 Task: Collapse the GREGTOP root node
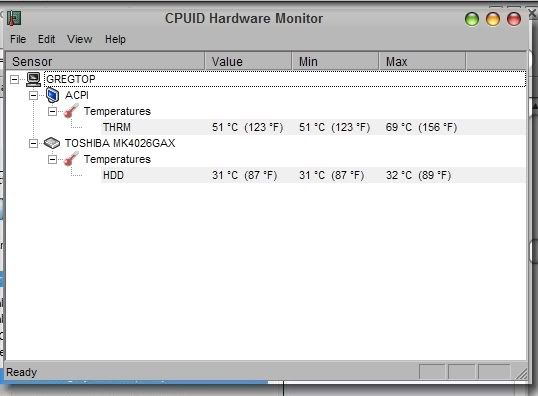pos(14,80)
